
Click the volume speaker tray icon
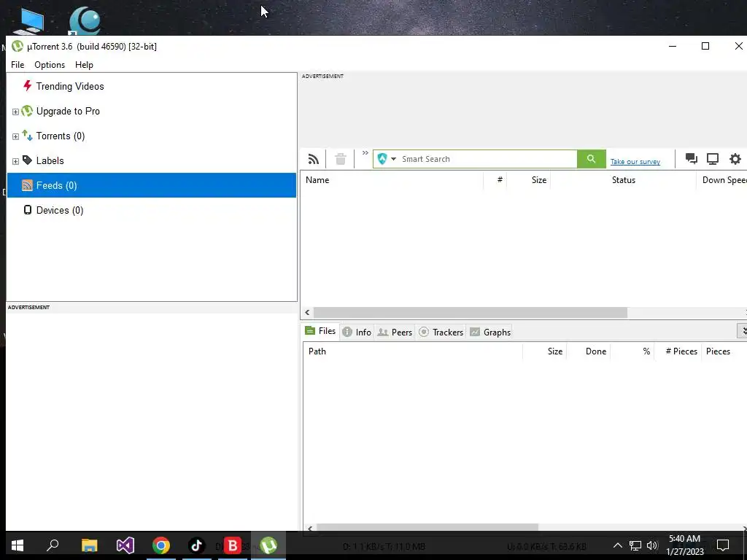click(x=652, y=545)
